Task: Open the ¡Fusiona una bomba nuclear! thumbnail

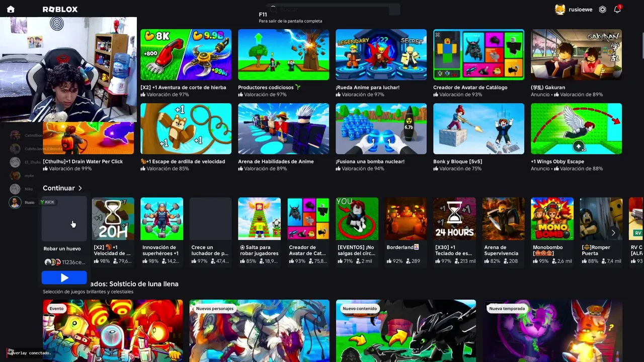Action: point(381,129)
